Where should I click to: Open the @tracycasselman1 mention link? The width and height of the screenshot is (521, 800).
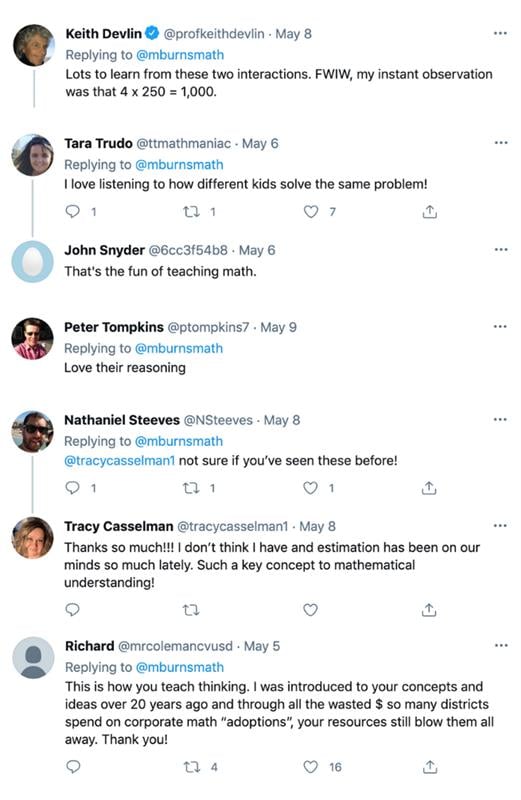click(119, 460)
